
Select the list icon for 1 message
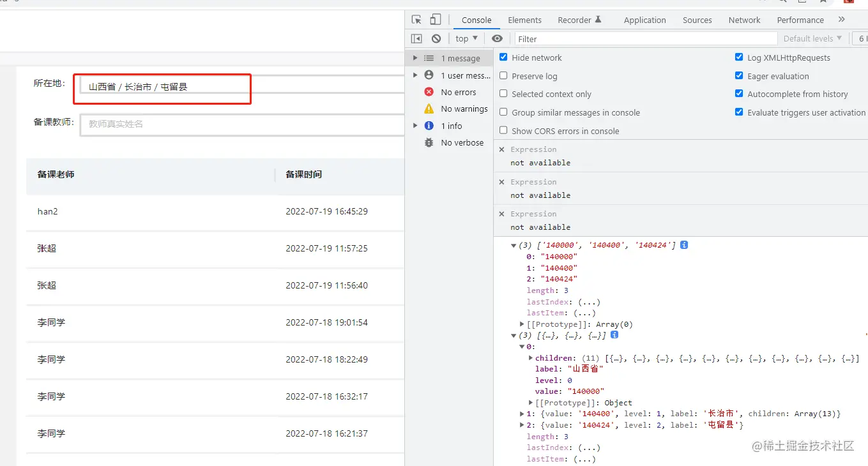point(429,58)
